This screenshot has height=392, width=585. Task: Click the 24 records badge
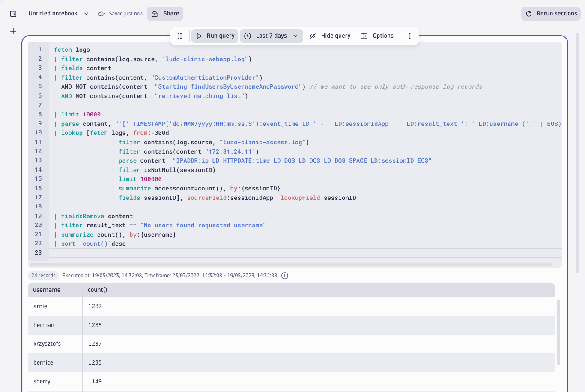[43, 275]
